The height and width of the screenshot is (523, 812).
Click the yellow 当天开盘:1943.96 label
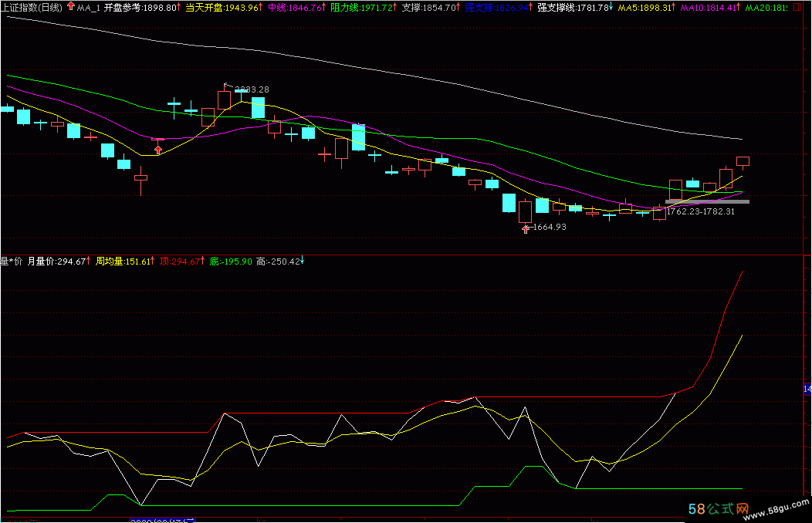pos(222,8)
